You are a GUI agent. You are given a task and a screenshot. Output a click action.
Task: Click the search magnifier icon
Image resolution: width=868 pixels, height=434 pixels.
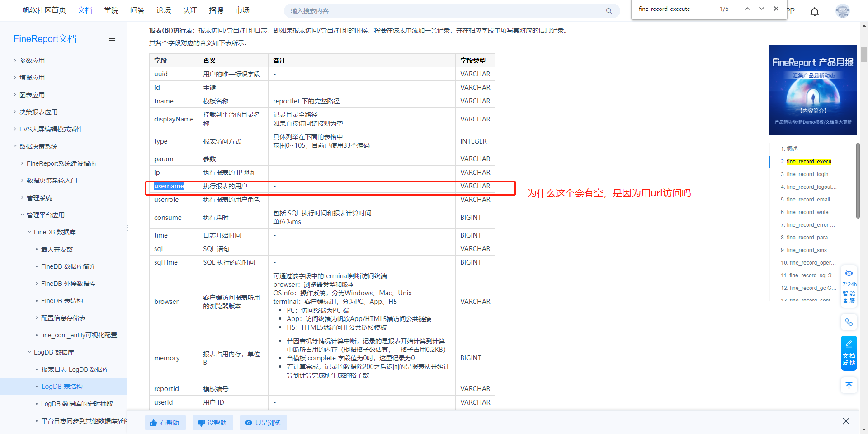[609, 11]
